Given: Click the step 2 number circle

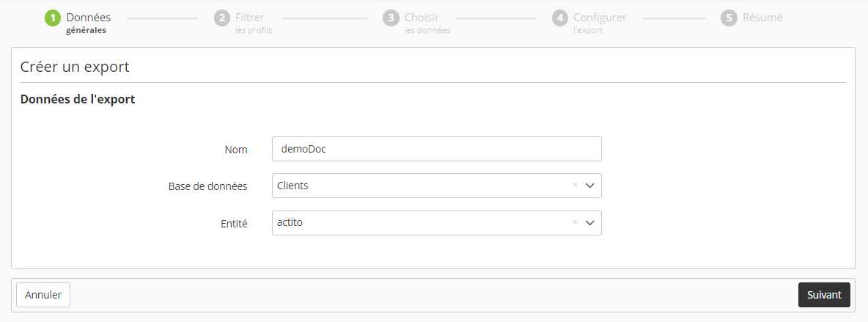Looking at the screenshot, I should pyautogui.click(x=222, y=18).
